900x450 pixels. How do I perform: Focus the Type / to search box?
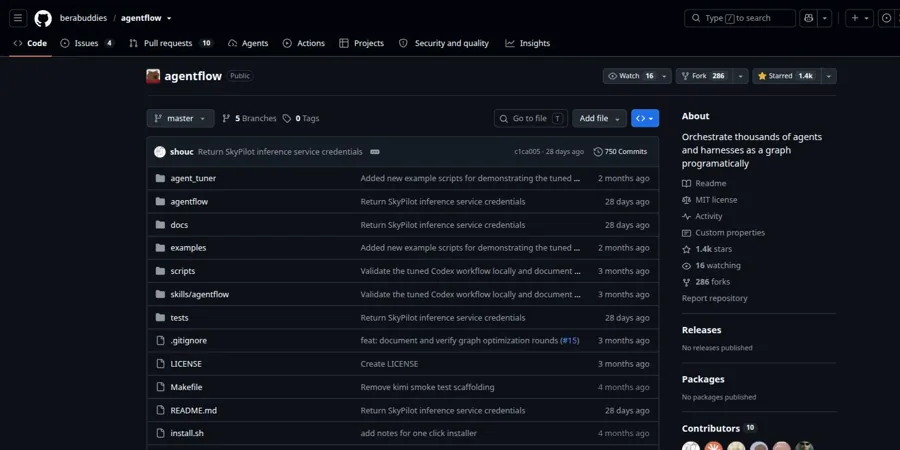[x=740, y=18]
